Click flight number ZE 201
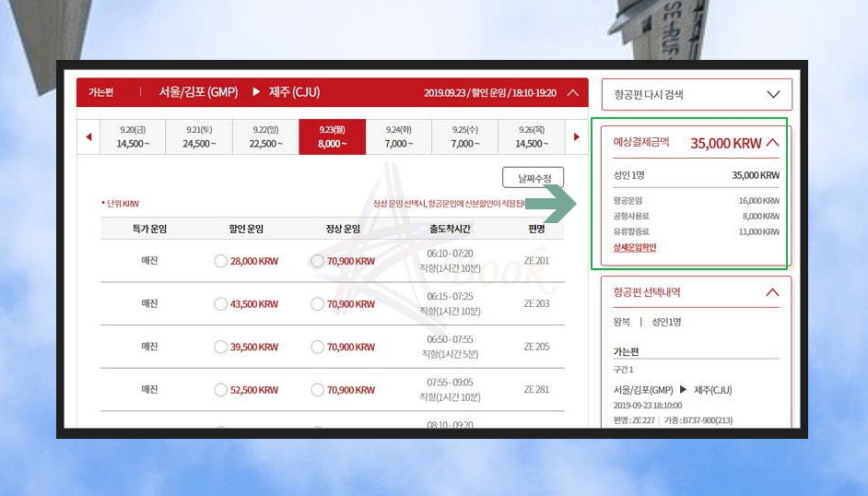This screenshot has width=868, height=496. tap(536, 260)
